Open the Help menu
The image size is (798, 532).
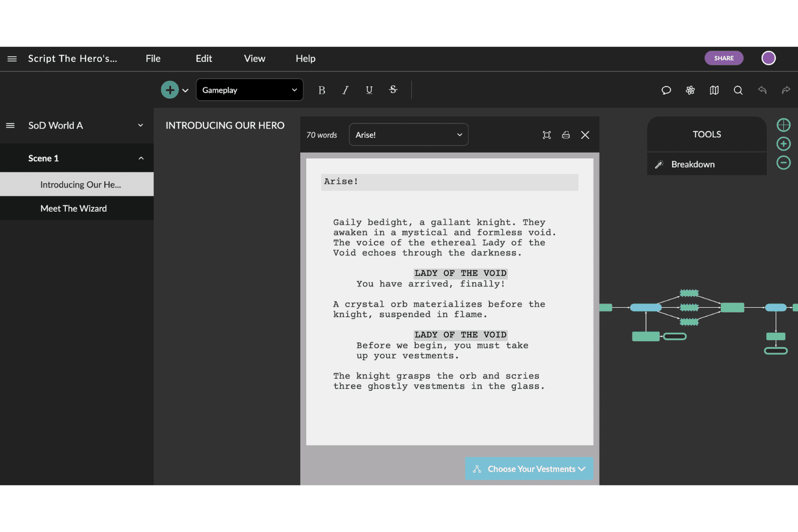305,59
